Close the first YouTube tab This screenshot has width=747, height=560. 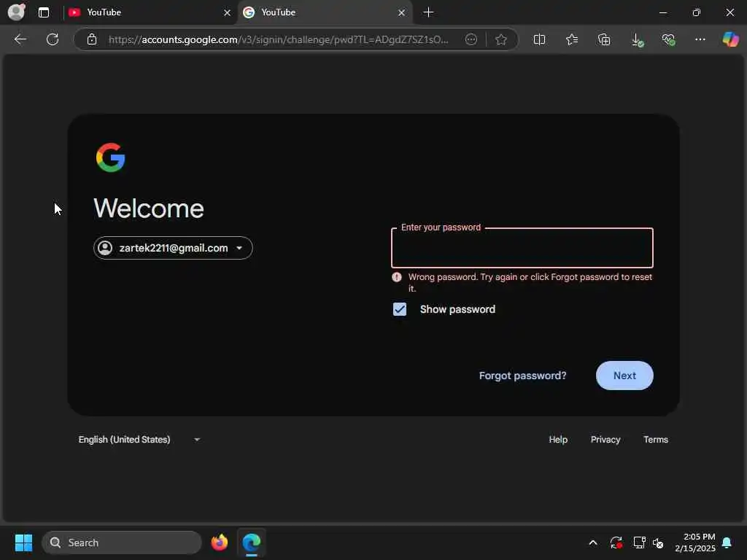point(228,13)
